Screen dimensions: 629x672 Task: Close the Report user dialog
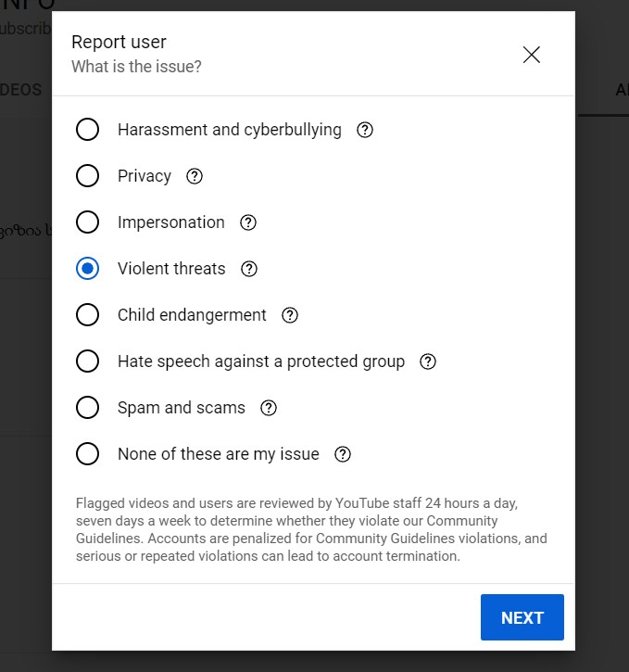click(532, 55)
